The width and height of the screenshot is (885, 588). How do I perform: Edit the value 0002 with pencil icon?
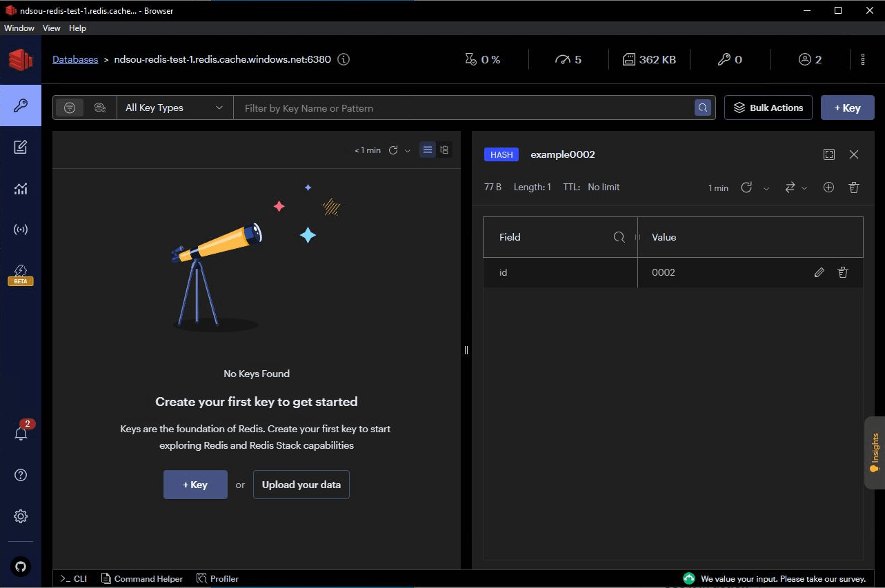[819, 272]
